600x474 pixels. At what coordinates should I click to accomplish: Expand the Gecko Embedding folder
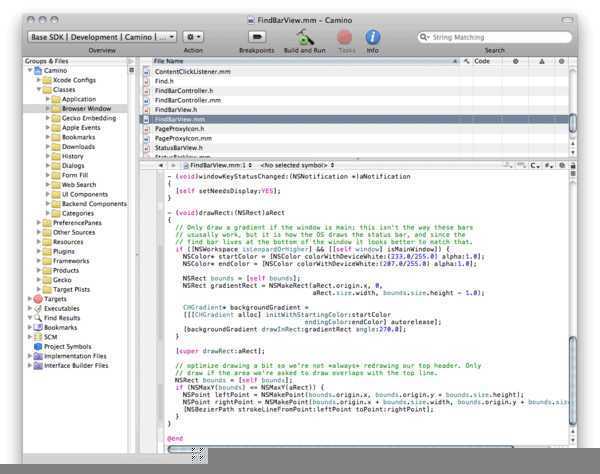tap(48, 118)
